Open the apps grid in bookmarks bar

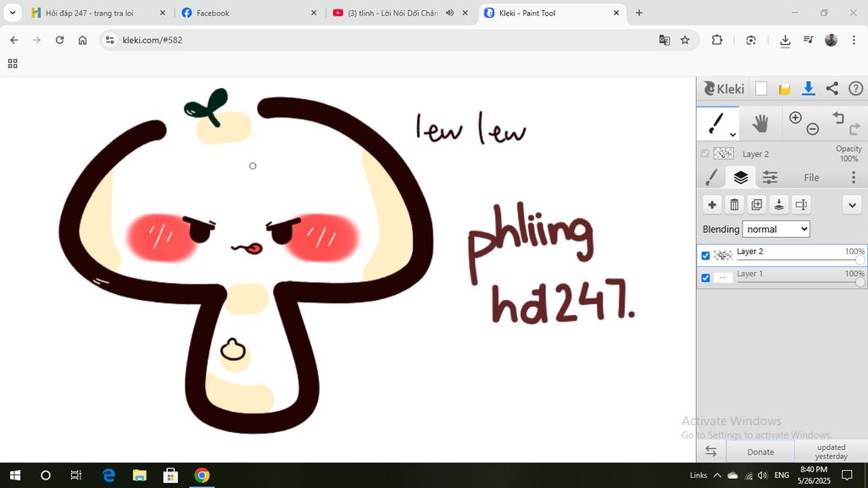[13, 64]
